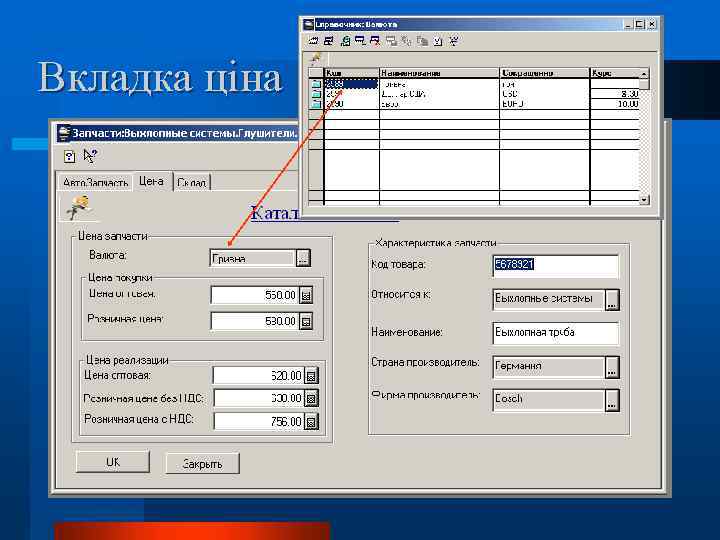Click the Код товара input field
The width and height of the screenshot is (720, 540).
click(x=555, y=265)
